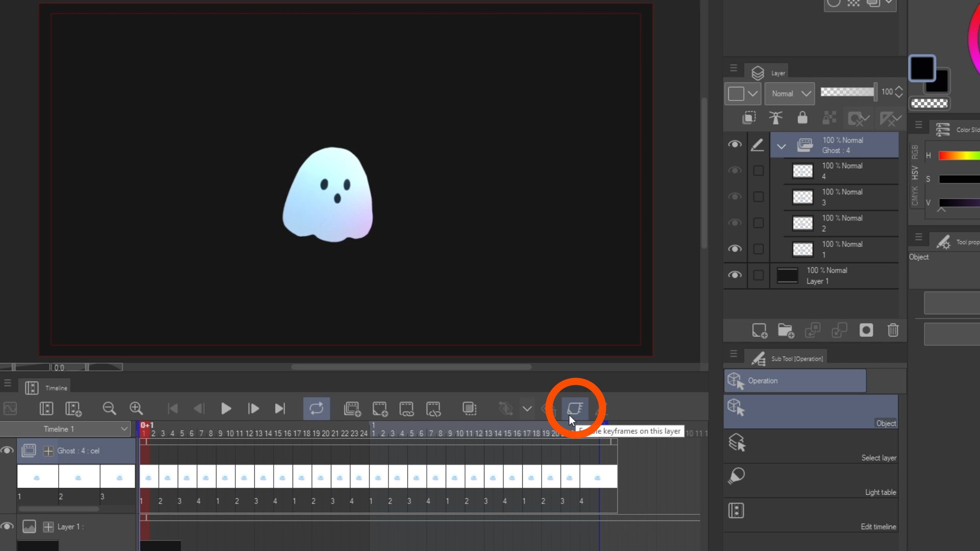Zoom out the timeline
The width and height of the screenshot is (980, 551).
(109, 408)
